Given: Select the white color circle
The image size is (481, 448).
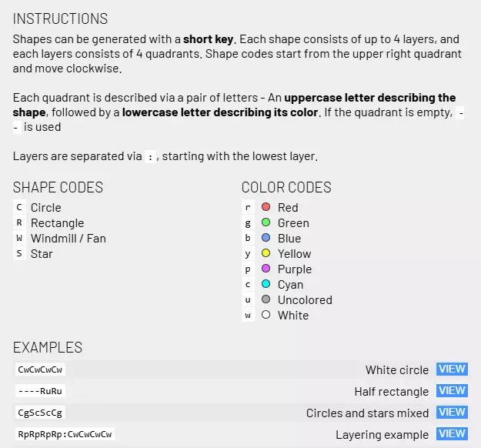Looking at the screenshot, I should 266,316.
